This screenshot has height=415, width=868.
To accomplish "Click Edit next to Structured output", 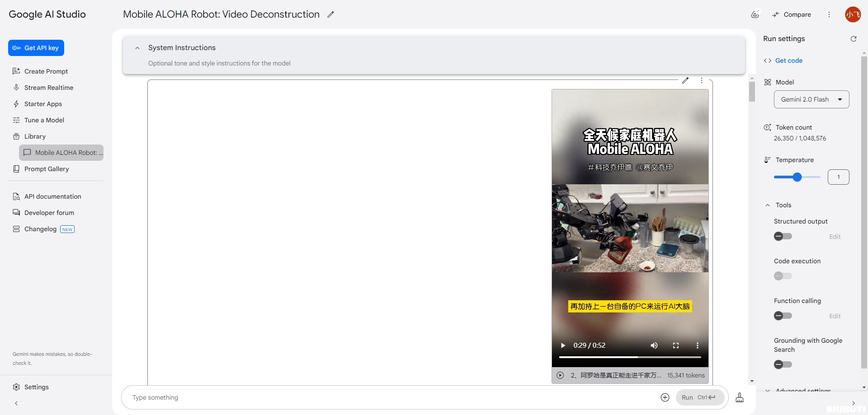I will pyautogui.click(x=835, y=237).
